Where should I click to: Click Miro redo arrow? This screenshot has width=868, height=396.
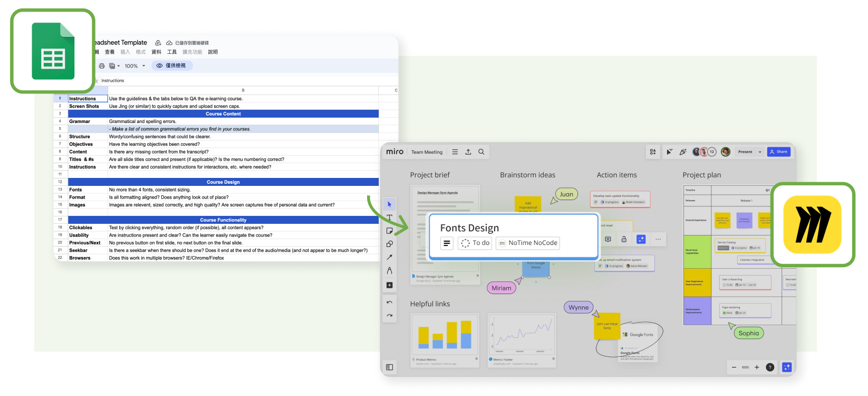pos(390,316)
